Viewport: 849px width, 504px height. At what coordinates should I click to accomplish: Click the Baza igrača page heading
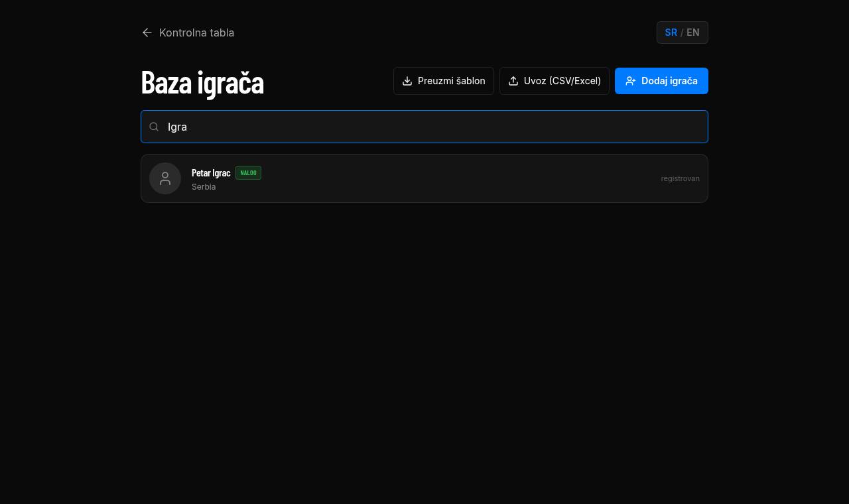pyautogui.click(x=202, y=82)
